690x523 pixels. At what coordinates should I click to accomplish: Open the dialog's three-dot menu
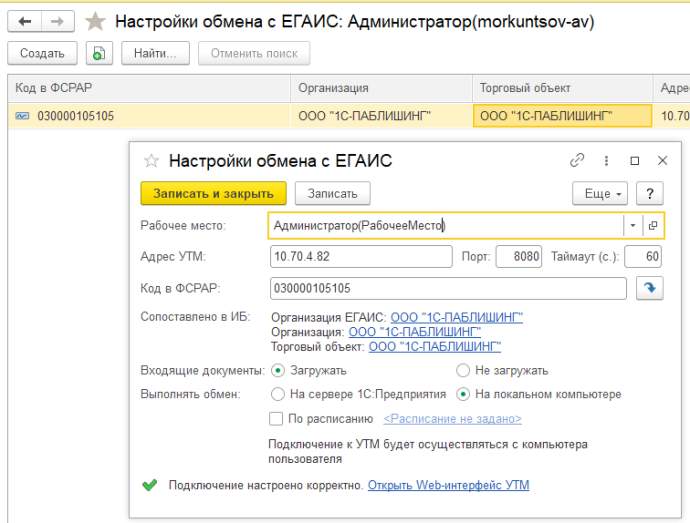coord(606,160)
